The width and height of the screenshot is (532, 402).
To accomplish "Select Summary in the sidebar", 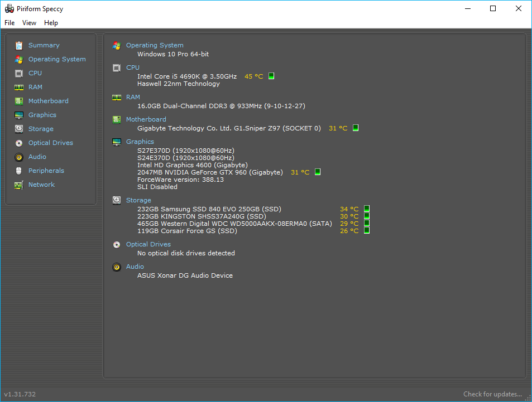I will pos(44,45).
